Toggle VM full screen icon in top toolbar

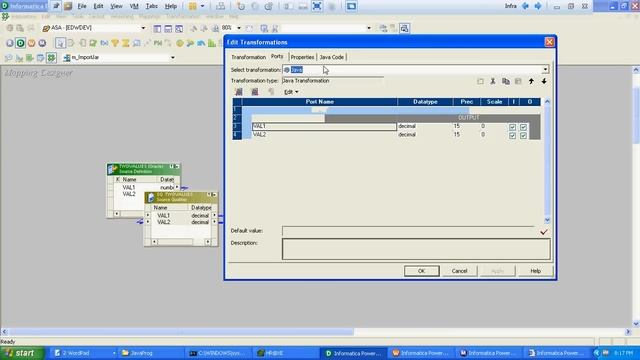coord(317,6)
